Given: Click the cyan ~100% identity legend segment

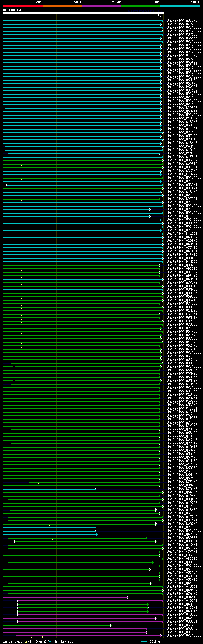Looking at the screenshot, I should [180, 5].
